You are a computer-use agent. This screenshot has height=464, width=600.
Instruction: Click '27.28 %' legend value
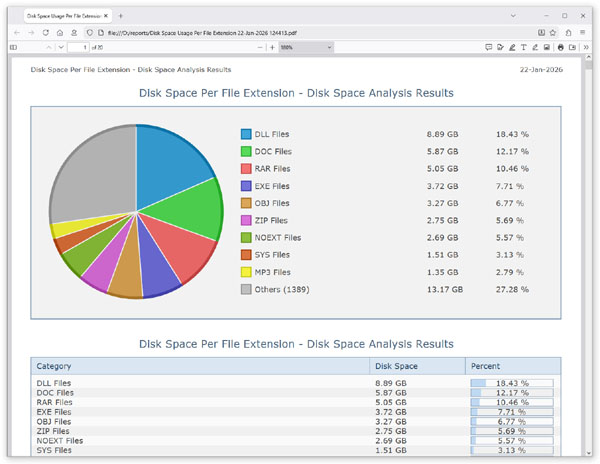(512, 290)
